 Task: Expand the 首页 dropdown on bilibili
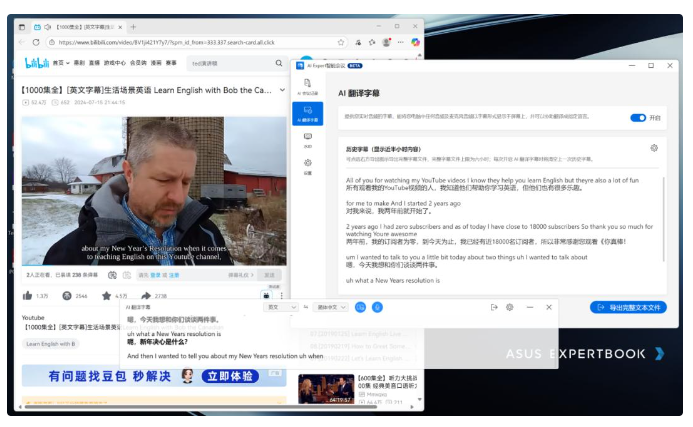[x=61, y=63]
